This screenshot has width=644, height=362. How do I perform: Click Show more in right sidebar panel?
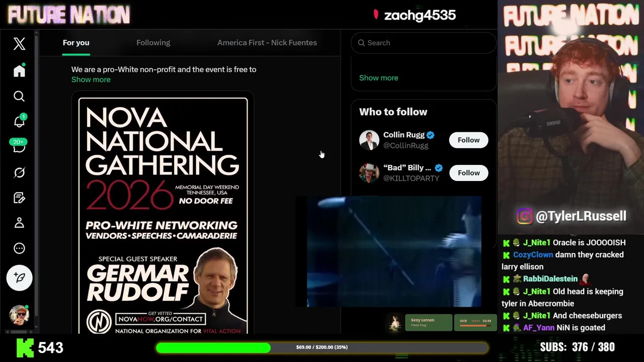pyautogui.click(x=378, y=78)
